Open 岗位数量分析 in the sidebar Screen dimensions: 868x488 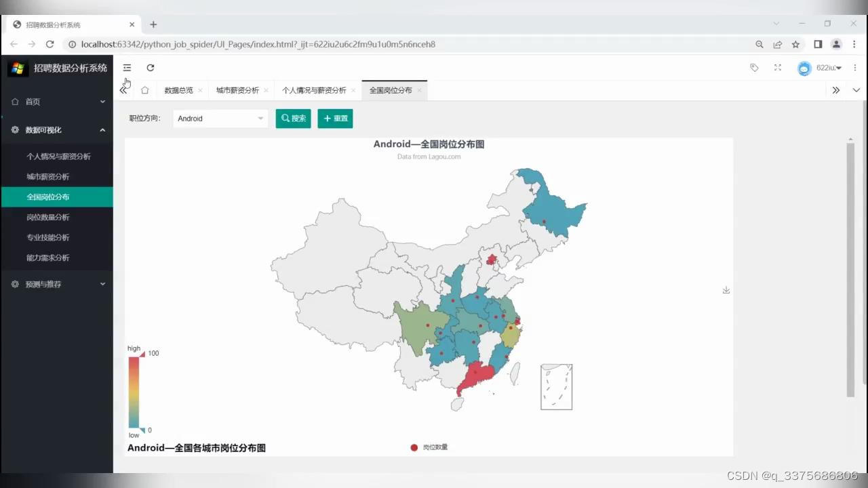57,218
